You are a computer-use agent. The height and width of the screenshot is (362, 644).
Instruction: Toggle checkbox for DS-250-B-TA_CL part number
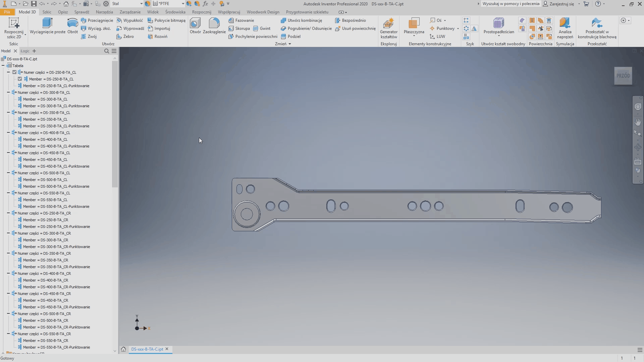(x=14, y=72)
